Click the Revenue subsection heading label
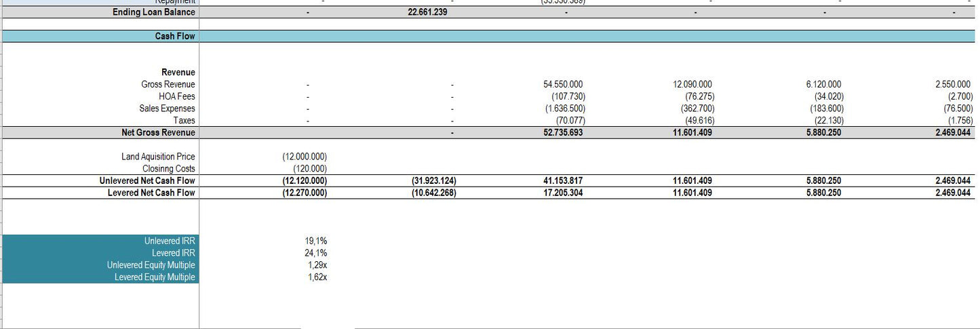 (178, 73)
